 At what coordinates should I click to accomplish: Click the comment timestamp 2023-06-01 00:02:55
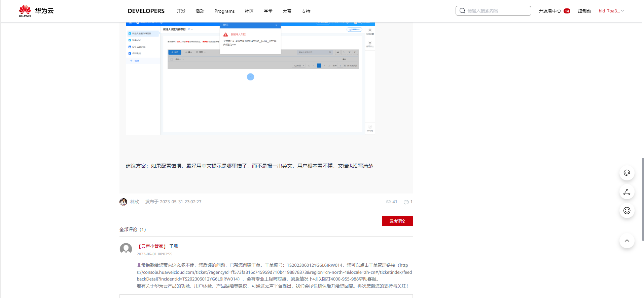coord(154,254)
